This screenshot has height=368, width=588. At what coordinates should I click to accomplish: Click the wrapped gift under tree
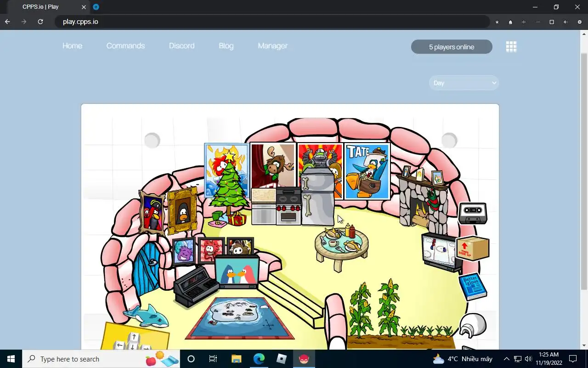click(237, 219)
